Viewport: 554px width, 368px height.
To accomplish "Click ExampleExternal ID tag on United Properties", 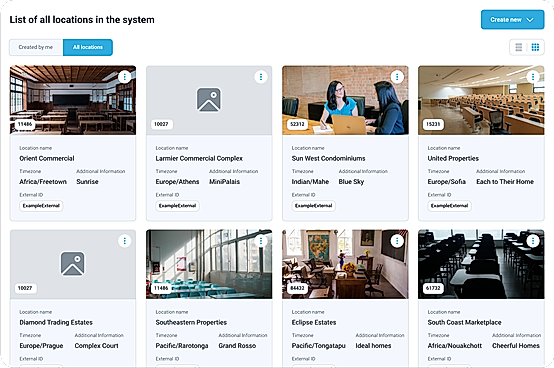I will [x=449, y=206].
